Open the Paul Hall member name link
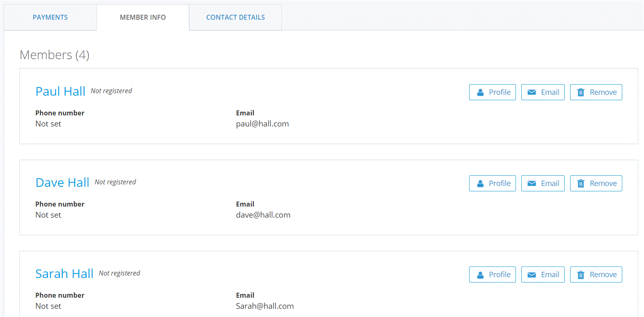The width and height of the screenshot is (644, 317). click(60, 91)
